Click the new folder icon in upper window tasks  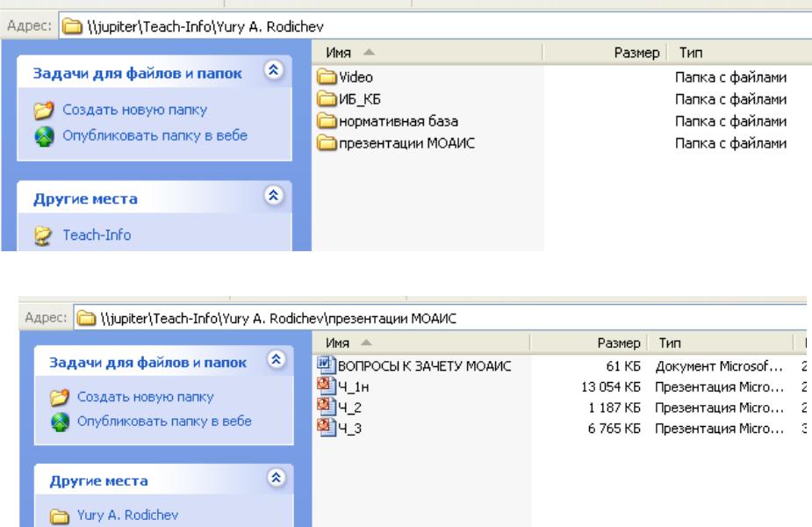pyautogui.click(x=44, y=110)
